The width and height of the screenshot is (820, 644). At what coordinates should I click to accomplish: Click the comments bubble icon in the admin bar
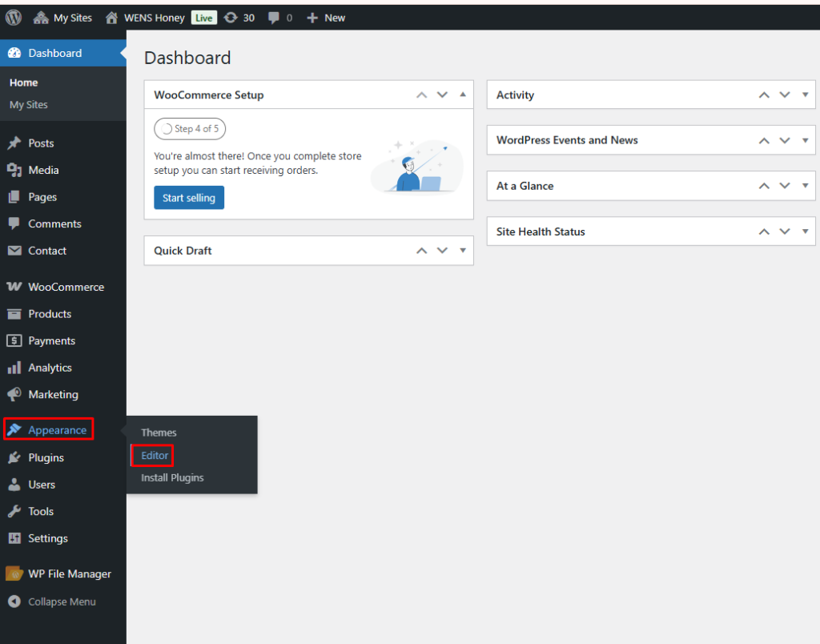tap(274, 18)
